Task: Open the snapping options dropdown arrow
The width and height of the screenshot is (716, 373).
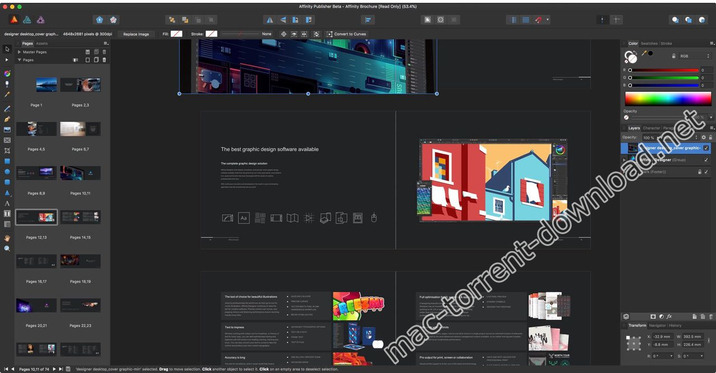Action: point(548,20)
